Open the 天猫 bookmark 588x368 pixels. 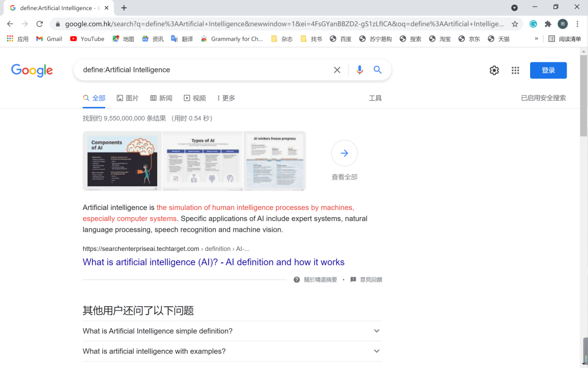(x=499, y=39)
